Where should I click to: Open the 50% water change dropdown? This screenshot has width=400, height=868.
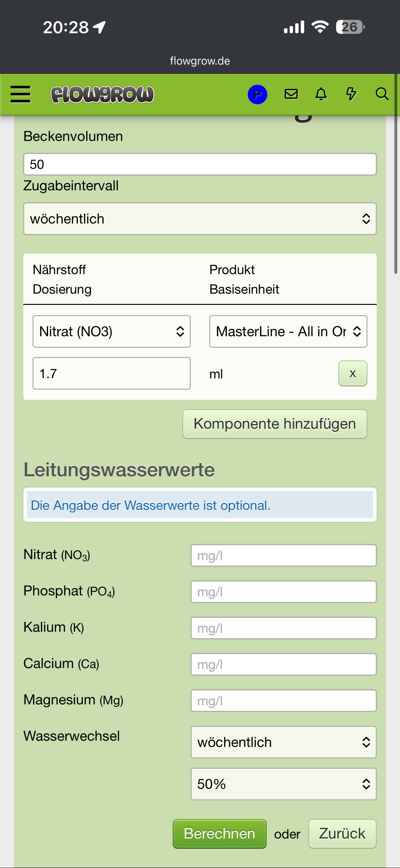(283, 784)
